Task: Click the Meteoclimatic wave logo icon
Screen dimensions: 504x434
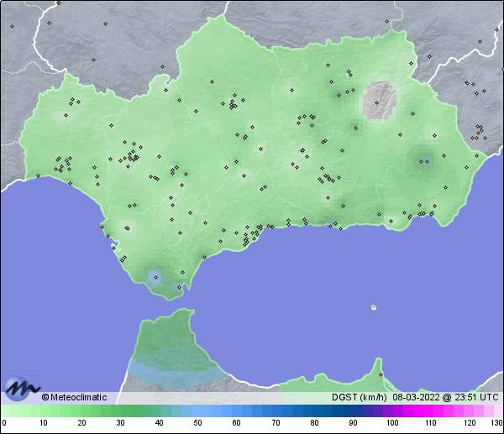Action: [x=22, y=389]
